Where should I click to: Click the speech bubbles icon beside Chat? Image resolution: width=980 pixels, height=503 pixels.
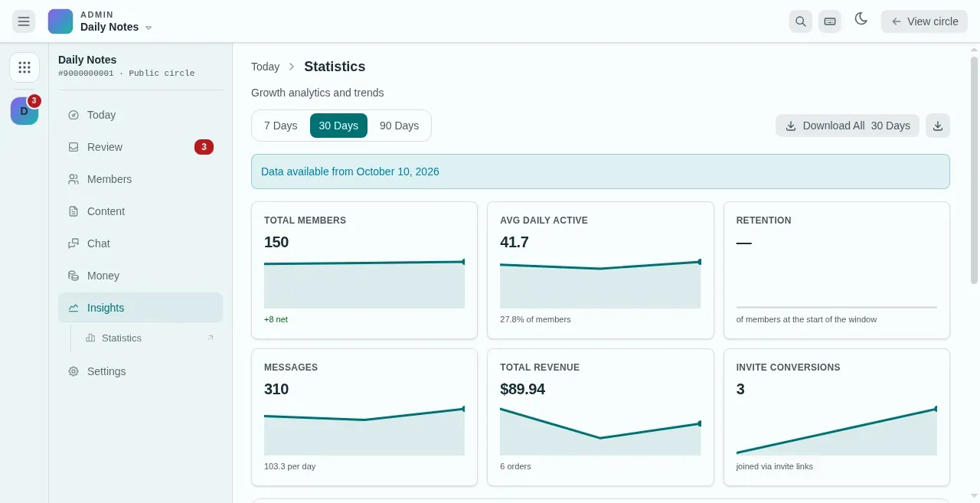pyautogui.click(x=73, y=243)
